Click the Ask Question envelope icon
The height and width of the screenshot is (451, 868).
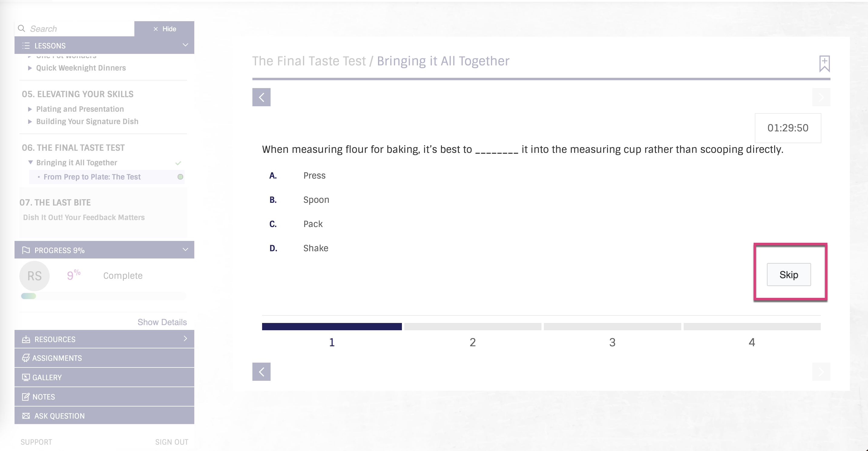point(26,416)
